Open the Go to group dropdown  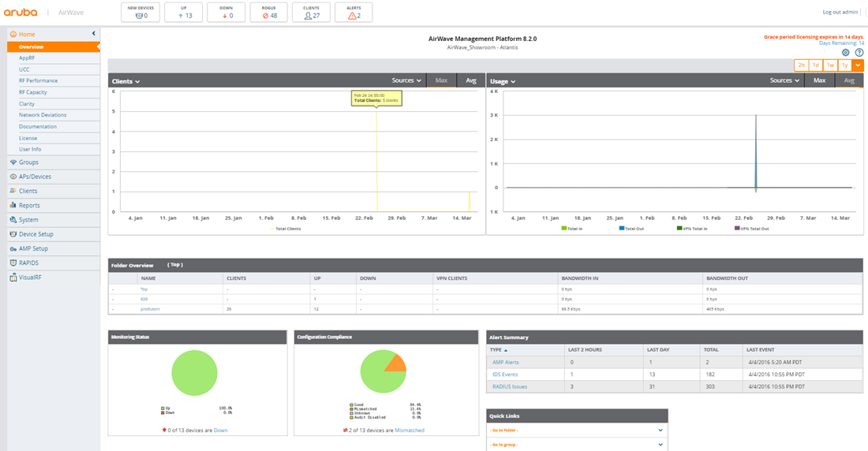578,445
